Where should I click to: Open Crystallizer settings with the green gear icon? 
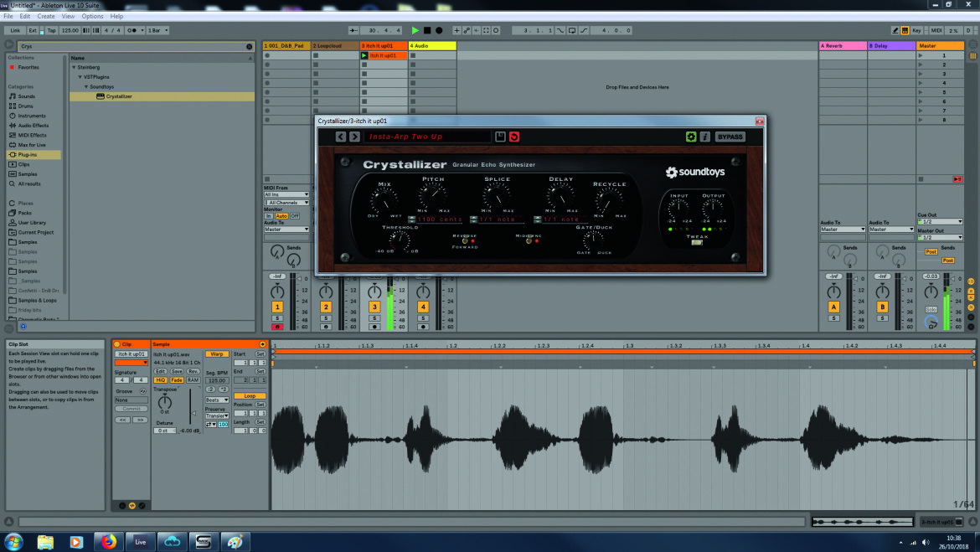pos(691,137)
